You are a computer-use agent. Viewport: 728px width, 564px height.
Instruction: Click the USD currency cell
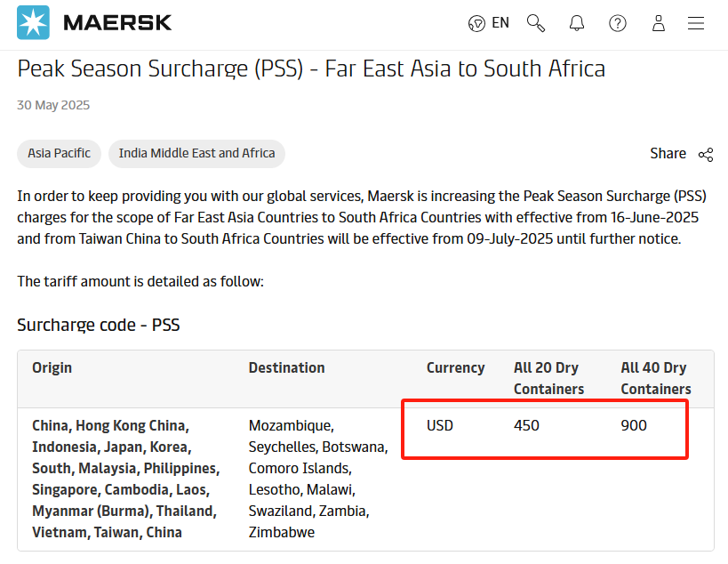[440, 425]
